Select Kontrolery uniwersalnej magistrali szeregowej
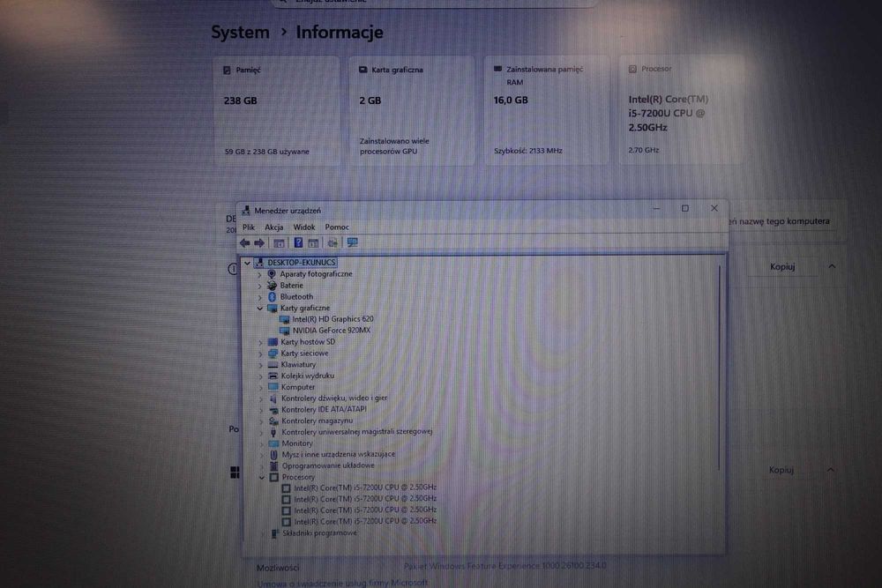The height and width of the screenshot is (588, 882). point(357,432)
